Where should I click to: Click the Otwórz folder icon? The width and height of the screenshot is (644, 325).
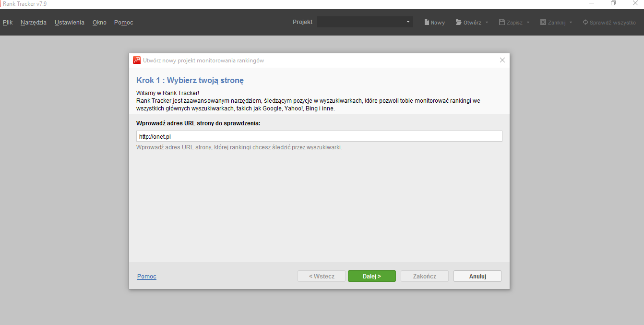click(x=459, y=23)
